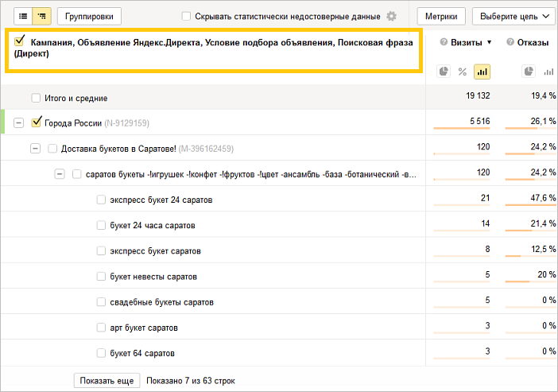Select bar chart icon under Визиты
558x392 pixels.
482,72
